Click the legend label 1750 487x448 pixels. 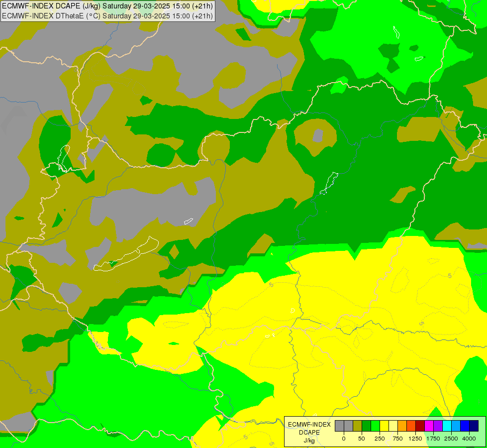point(433,439)
